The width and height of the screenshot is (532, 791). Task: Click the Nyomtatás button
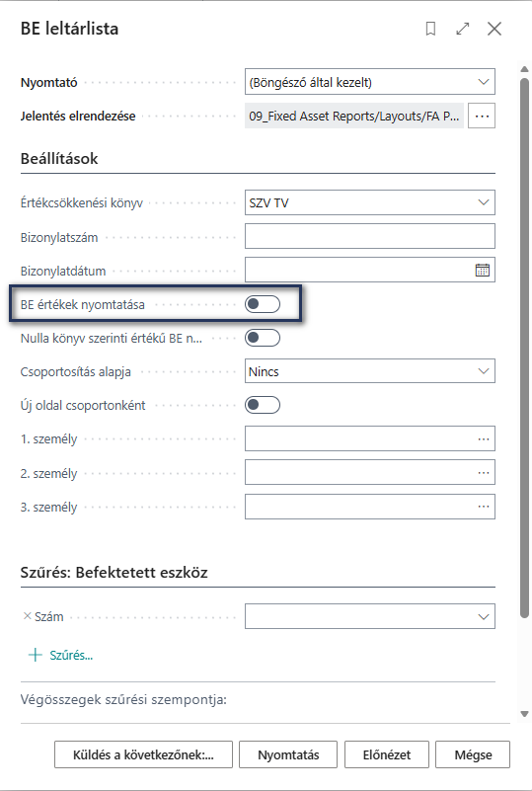tap(288, 754)
